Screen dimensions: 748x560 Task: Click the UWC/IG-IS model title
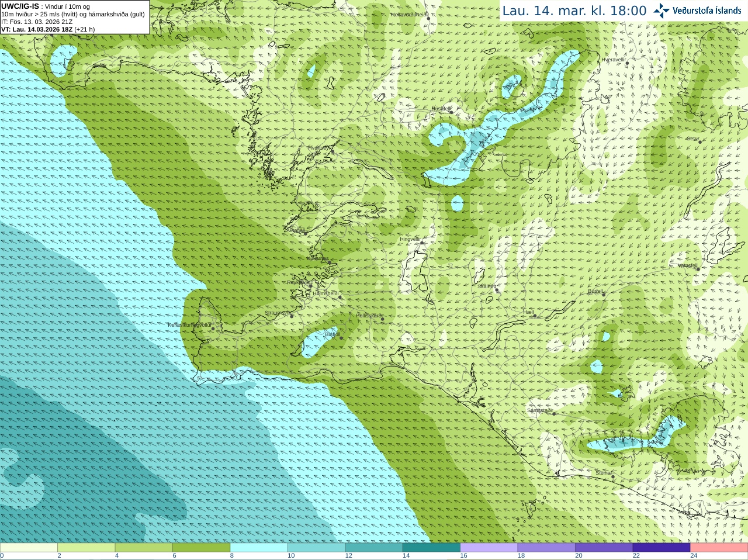point(20,6)
